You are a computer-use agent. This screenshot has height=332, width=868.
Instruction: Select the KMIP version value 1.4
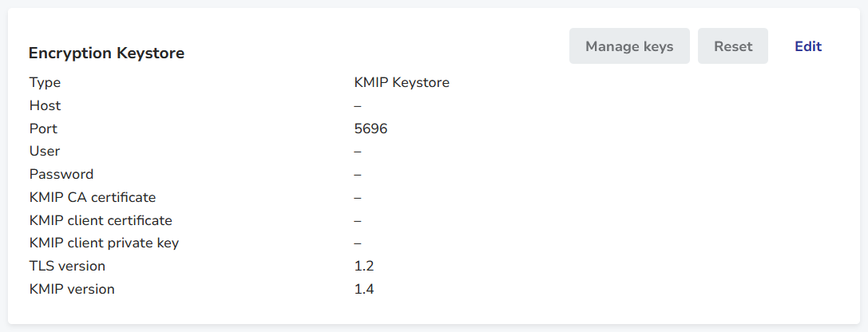[x=364, y=290]
